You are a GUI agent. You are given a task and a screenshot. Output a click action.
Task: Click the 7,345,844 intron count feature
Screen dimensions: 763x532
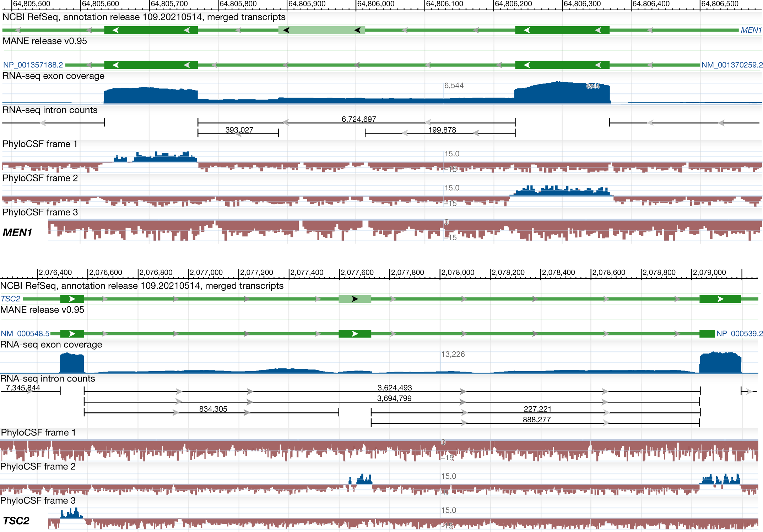[x=31, y=391]
